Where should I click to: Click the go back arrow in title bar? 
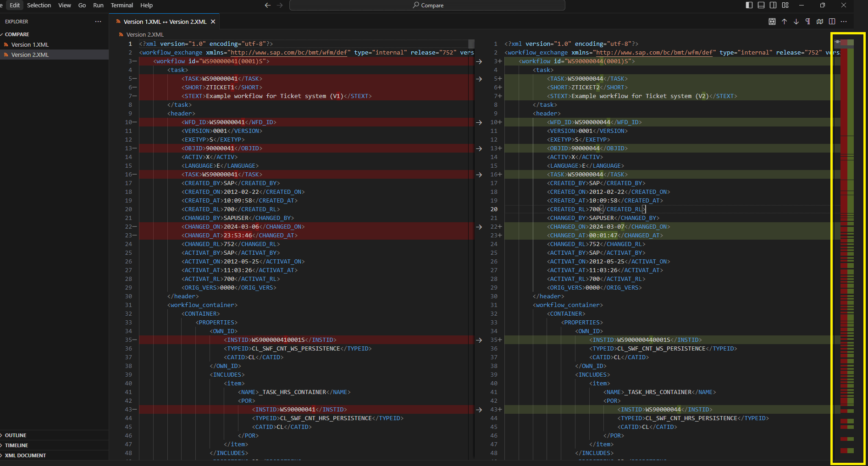pos(268,5)
